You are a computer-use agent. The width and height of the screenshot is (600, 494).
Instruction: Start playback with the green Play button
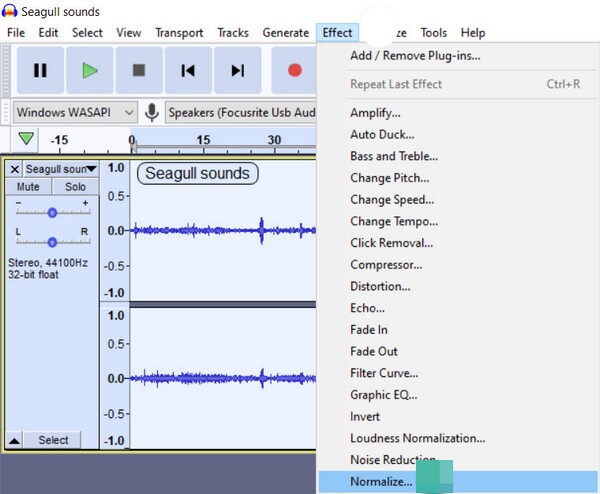90,70
